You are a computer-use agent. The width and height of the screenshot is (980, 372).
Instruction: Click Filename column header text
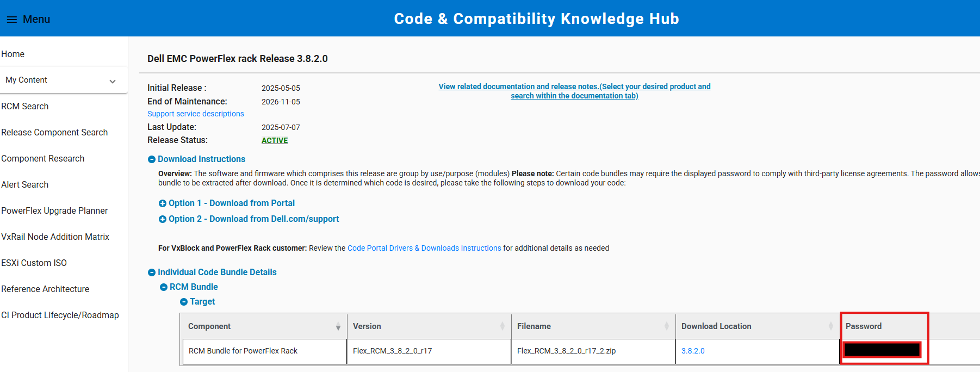coord(534,326)
